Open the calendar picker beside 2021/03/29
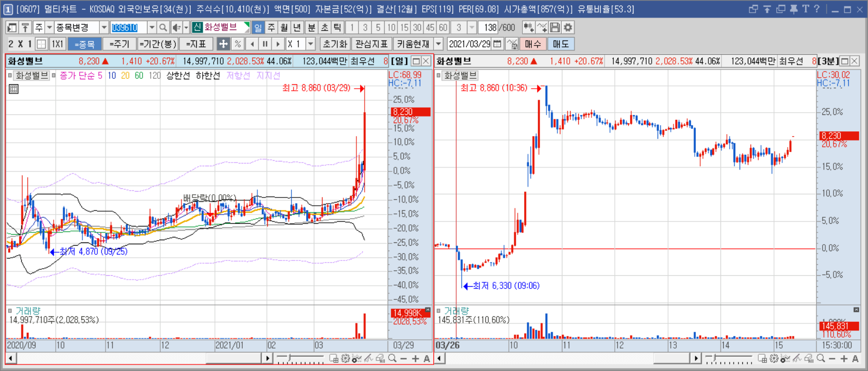The height and width of the screenshot is (371, 868). click(x=497, y=44)
